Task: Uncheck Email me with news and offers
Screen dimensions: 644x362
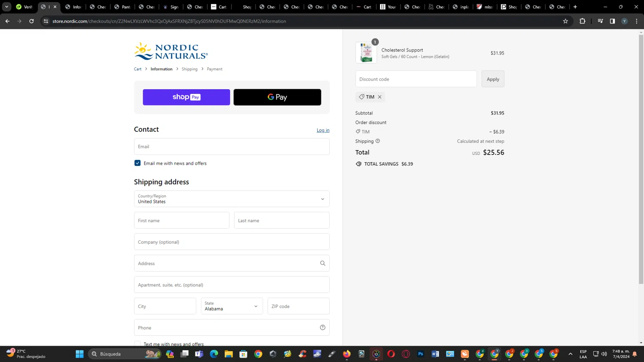Action: (137, 163)
